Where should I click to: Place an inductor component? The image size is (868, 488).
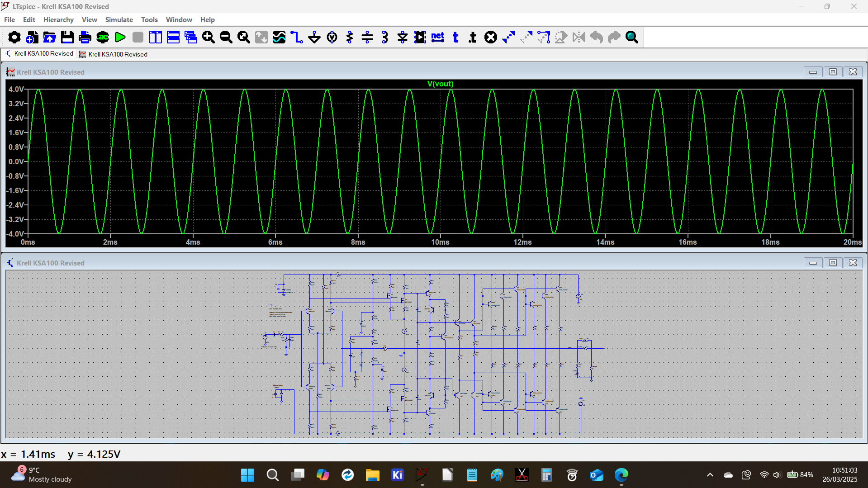(385, 37)
